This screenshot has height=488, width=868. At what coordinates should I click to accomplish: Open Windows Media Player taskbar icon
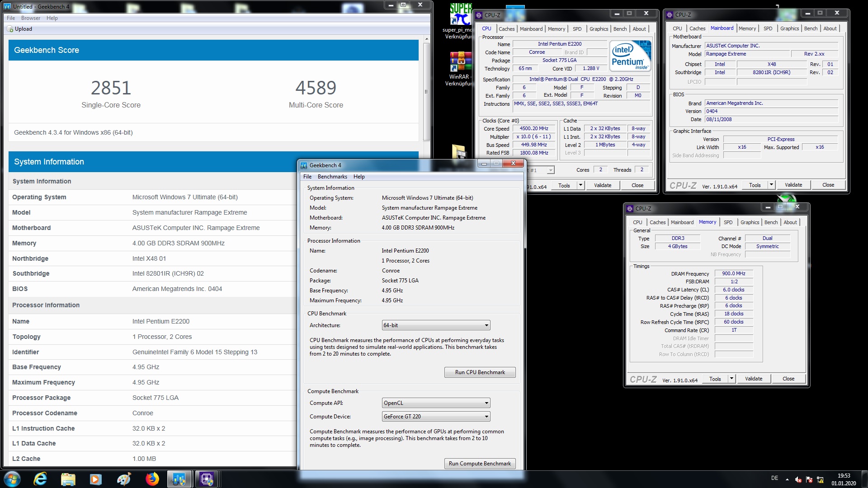[x=96, y=479]
